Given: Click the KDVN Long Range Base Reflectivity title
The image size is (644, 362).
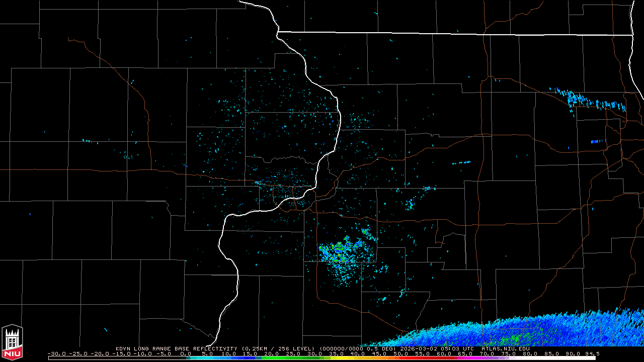Looking at the screenshot, I should coord(176,348).
